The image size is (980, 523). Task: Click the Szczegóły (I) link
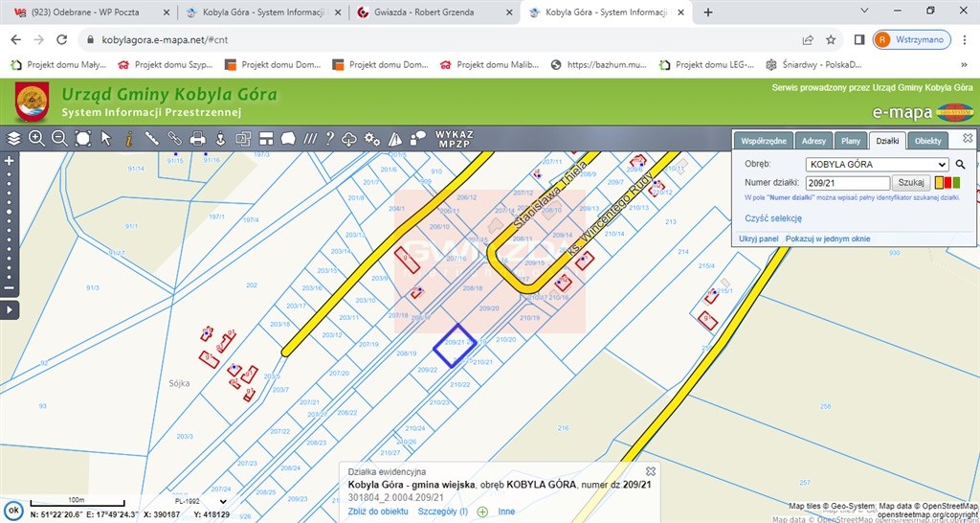[x=442, y=512]
